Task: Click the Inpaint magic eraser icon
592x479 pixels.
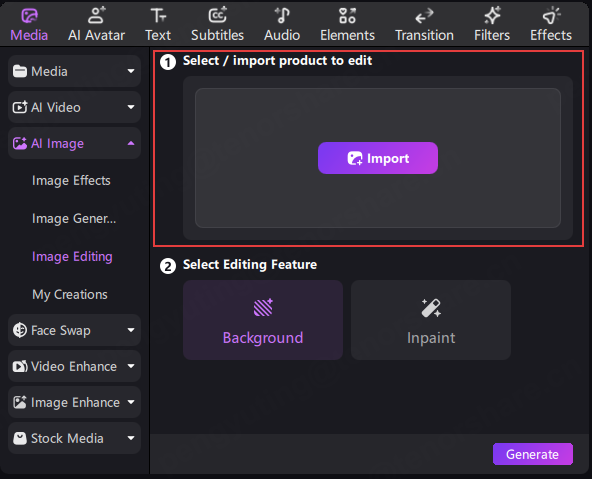Action: 431,308
